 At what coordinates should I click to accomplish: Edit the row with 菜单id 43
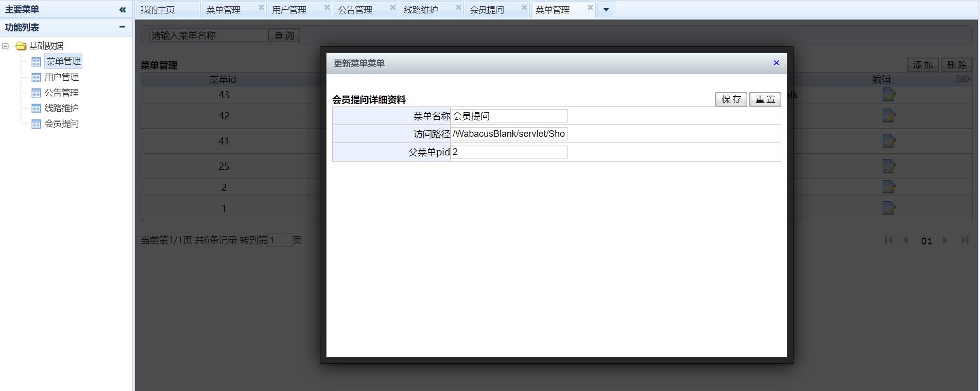tap(889, 95)
